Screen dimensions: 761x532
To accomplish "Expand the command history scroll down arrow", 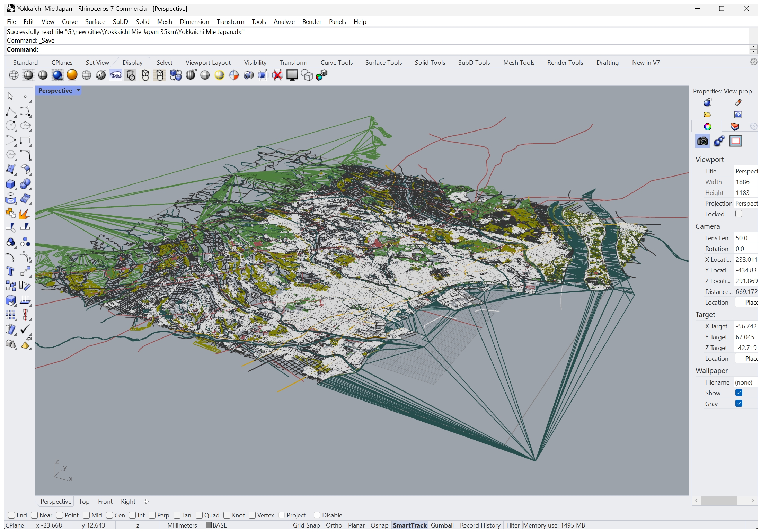I will [753, 52].
